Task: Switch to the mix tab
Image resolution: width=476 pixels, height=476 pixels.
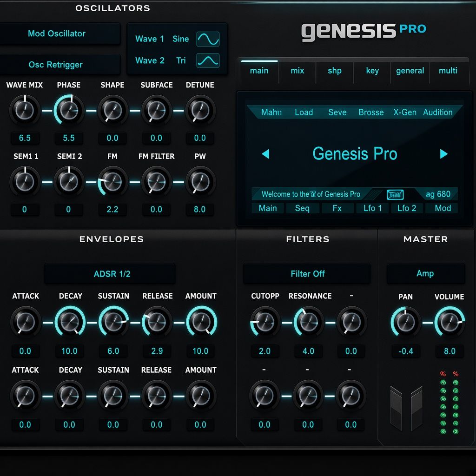Action: (x=297, y=71)
